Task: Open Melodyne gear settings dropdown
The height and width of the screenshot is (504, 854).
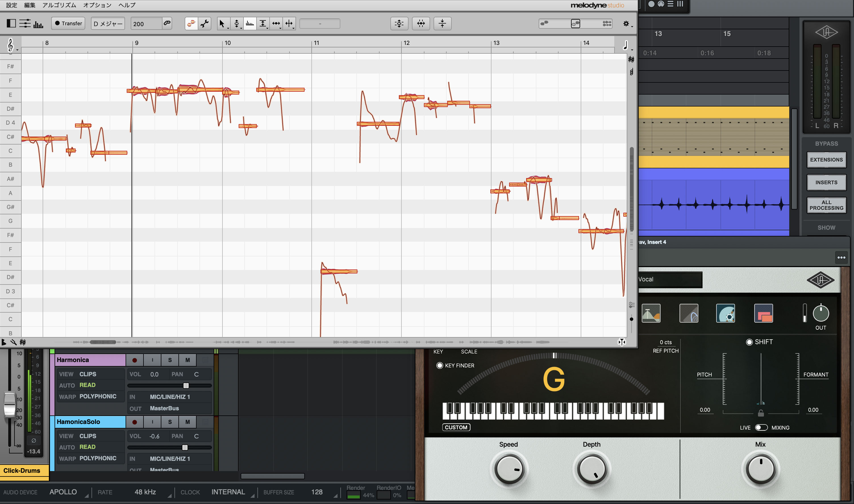Action: click(627, 24)
